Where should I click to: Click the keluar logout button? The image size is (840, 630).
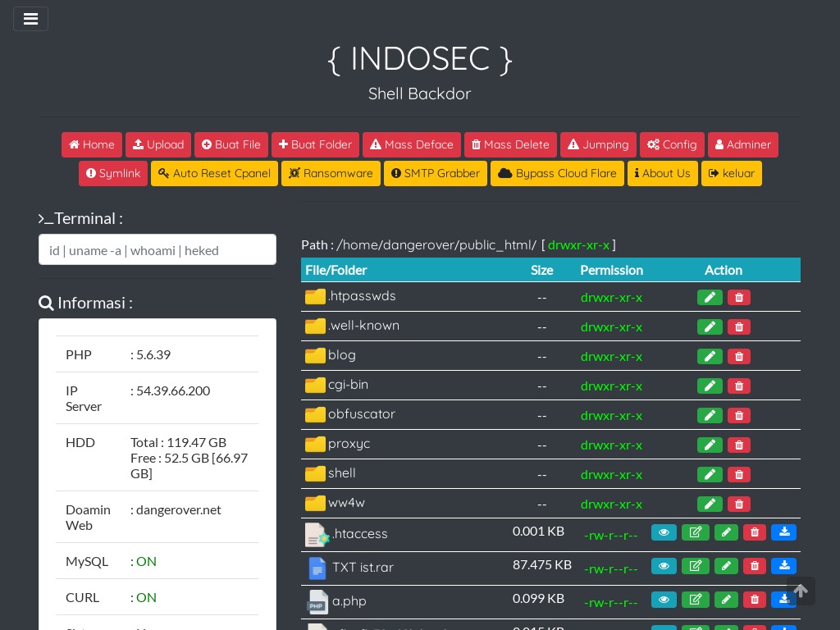(x=731, y=174)
